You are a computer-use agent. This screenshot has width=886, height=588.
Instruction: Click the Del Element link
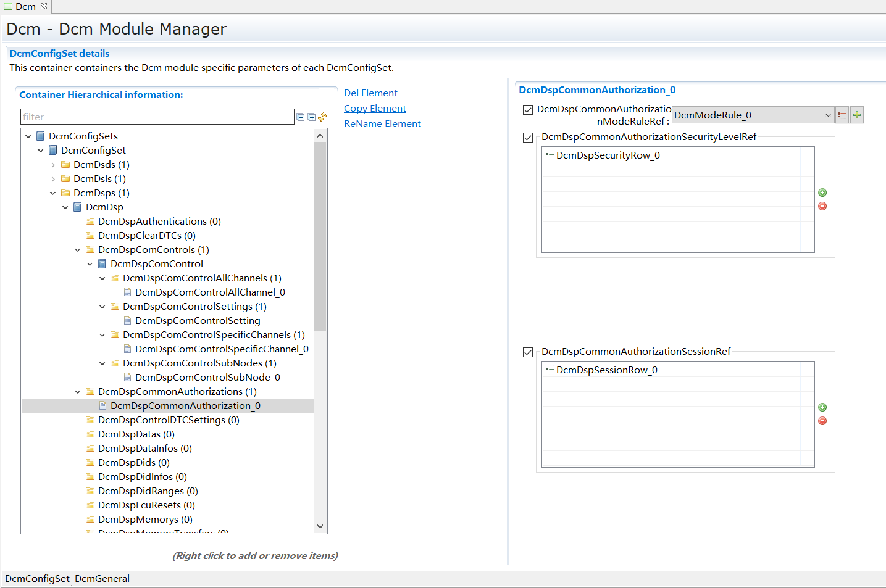tap(370, 93)
